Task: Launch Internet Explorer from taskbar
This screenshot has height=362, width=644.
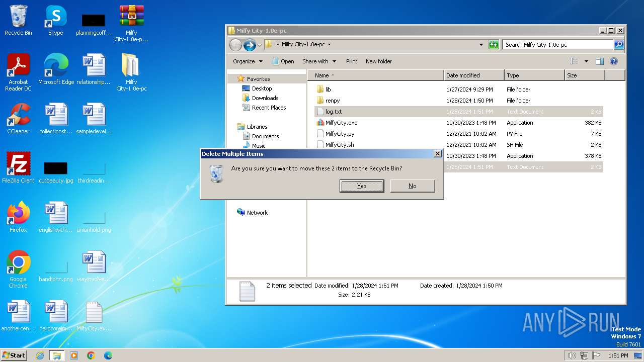Action: click(x=40, y=355)
